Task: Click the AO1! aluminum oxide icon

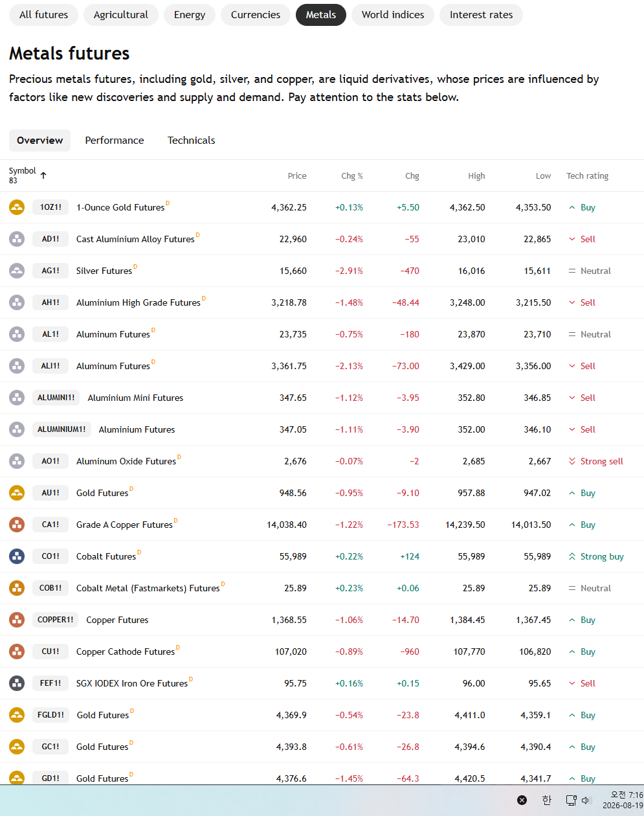Action: point(17,461)
